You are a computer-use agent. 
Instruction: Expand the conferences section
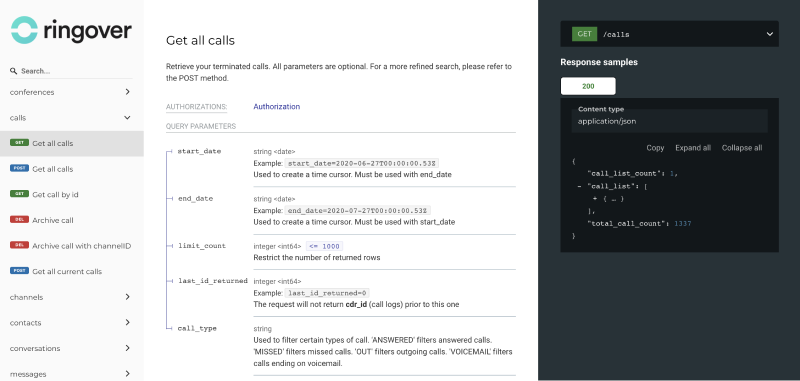[x=71, y=92]
